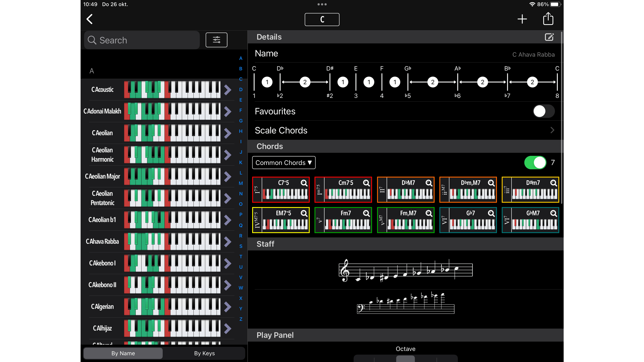
Task: Select the C Akebono II scale
Action: pos(102,285)
